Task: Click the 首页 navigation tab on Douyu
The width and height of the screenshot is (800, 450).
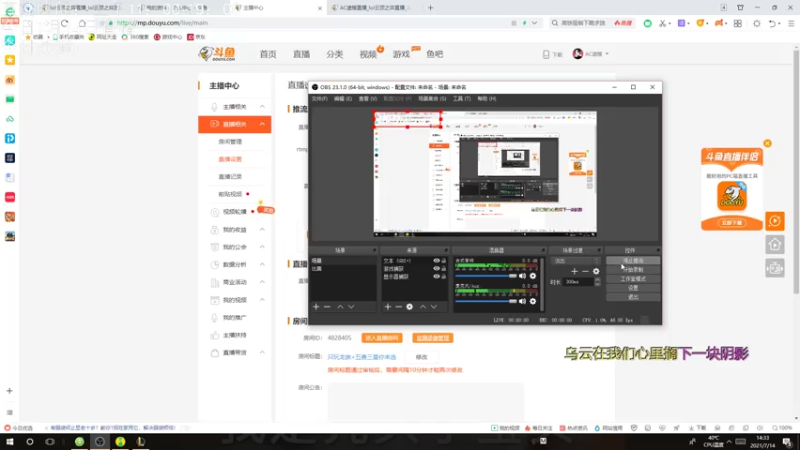Action: tap(268, 54)
